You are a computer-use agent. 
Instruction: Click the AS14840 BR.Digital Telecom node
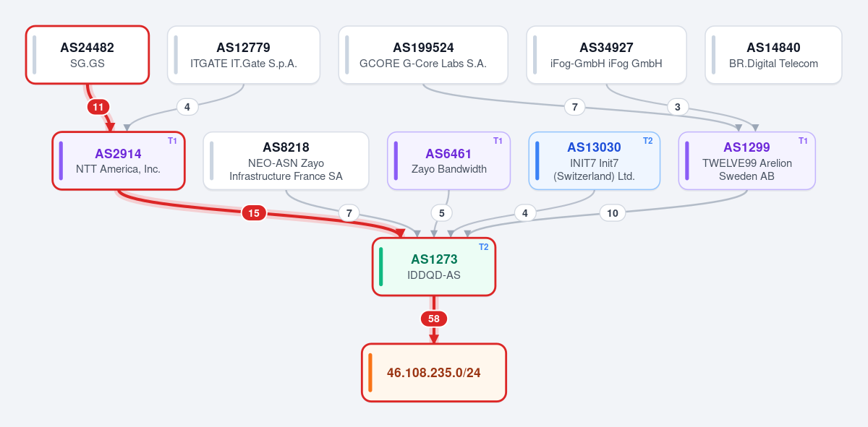coord(773,55)
